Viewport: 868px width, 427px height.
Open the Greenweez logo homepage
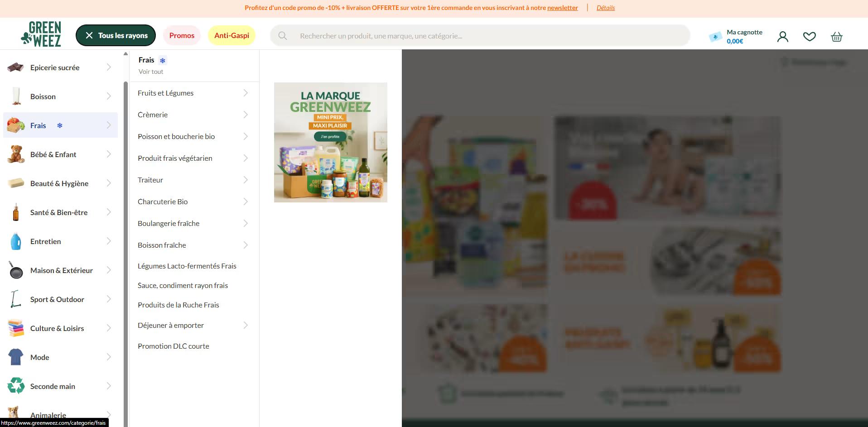pyautogui.click(x=41, y=34)
